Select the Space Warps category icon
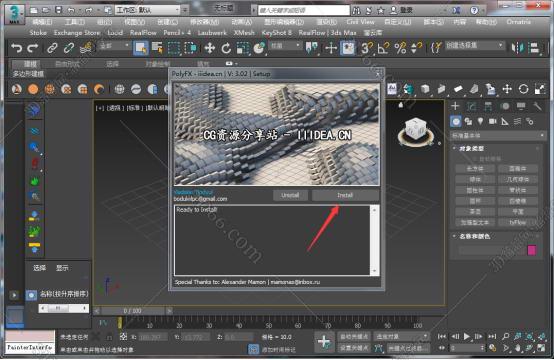554x360 pixels. coord(517,122)
